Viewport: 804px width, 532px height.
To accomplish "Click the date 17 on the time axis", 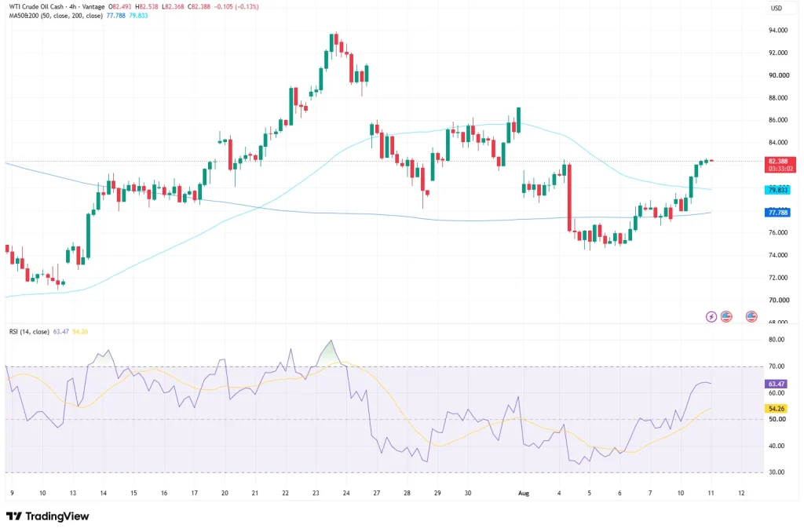I will point(195,493).
